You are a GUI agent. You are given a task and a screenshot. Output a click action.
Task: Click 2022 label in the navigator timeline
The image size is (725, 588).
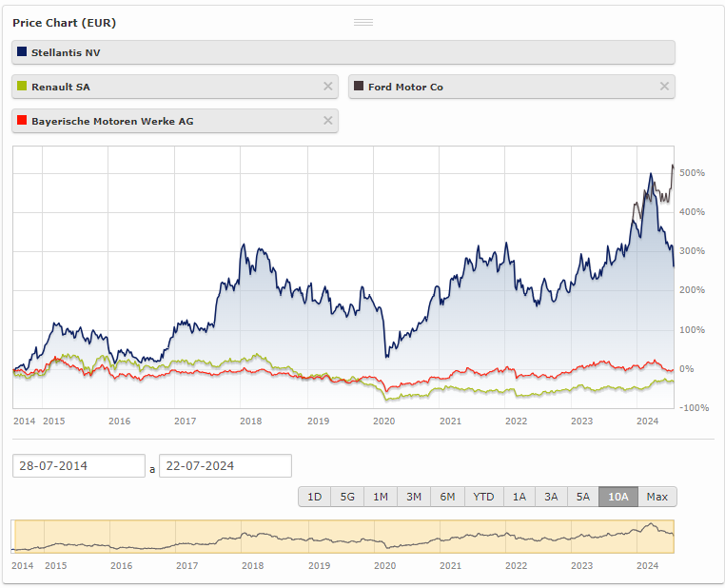pos(516,566)
